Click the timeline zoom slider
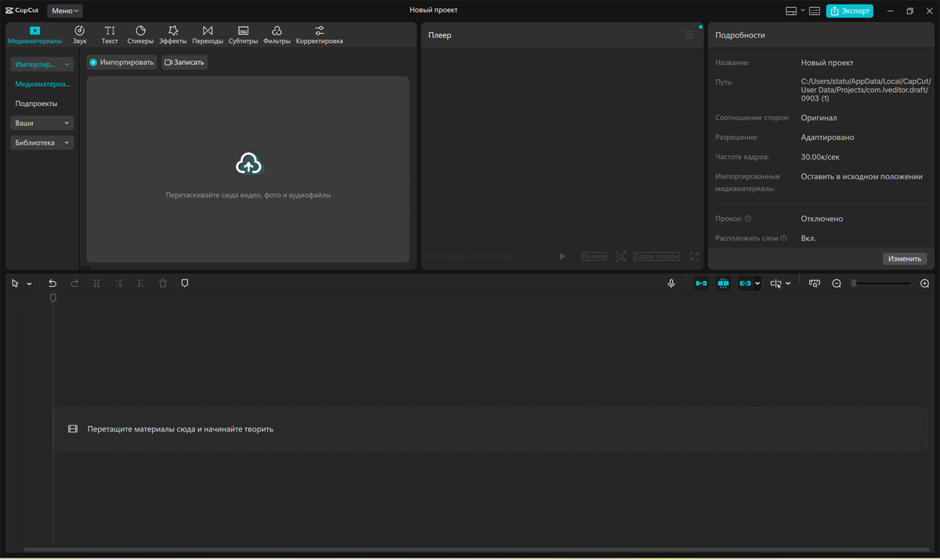This screenshot has width=940, height=560. coord(881,284)
